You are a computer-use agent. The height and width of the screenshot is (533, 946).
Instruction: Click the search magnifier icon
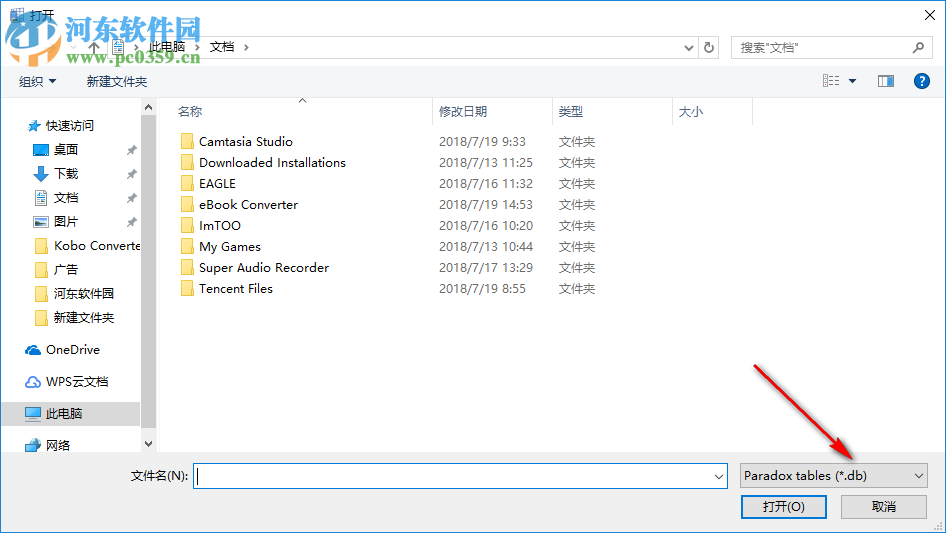pos(918,47)
